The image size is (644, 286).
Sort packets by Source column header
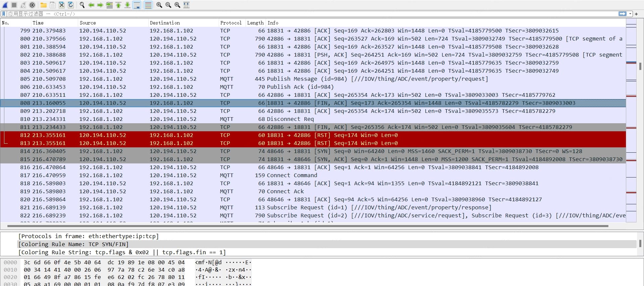88,23
